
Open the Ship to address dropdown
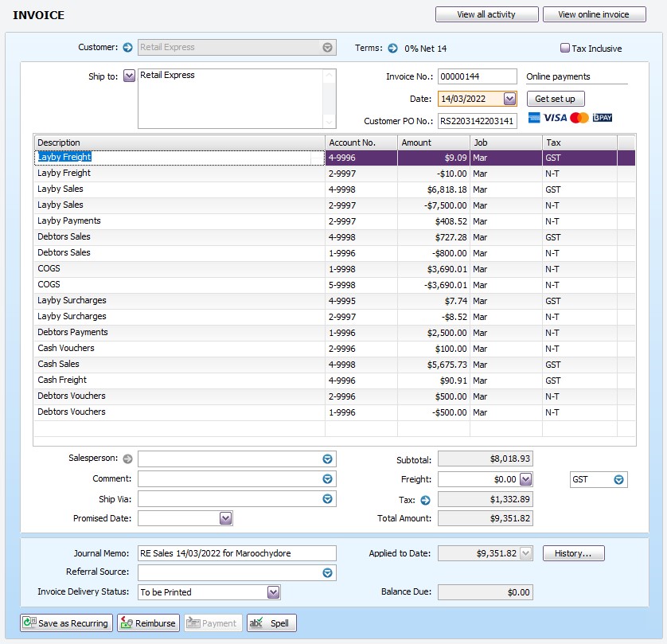tap(129, 76)
